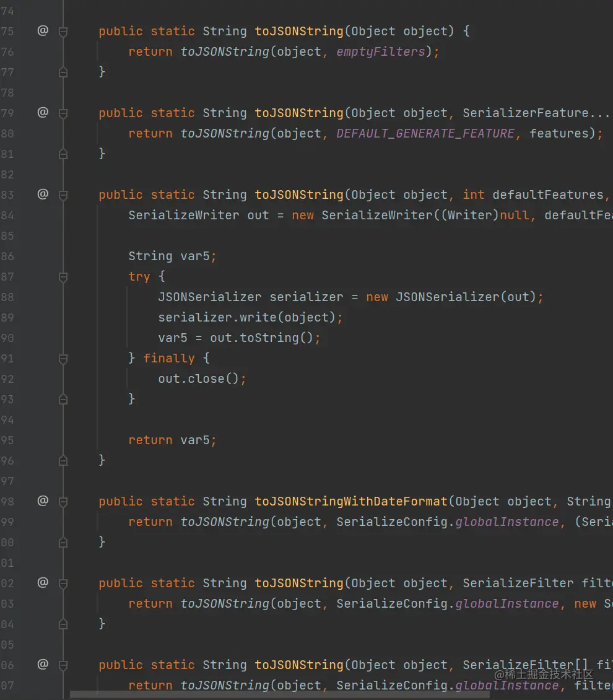Click line number 88 in gutter

[7, 297]
